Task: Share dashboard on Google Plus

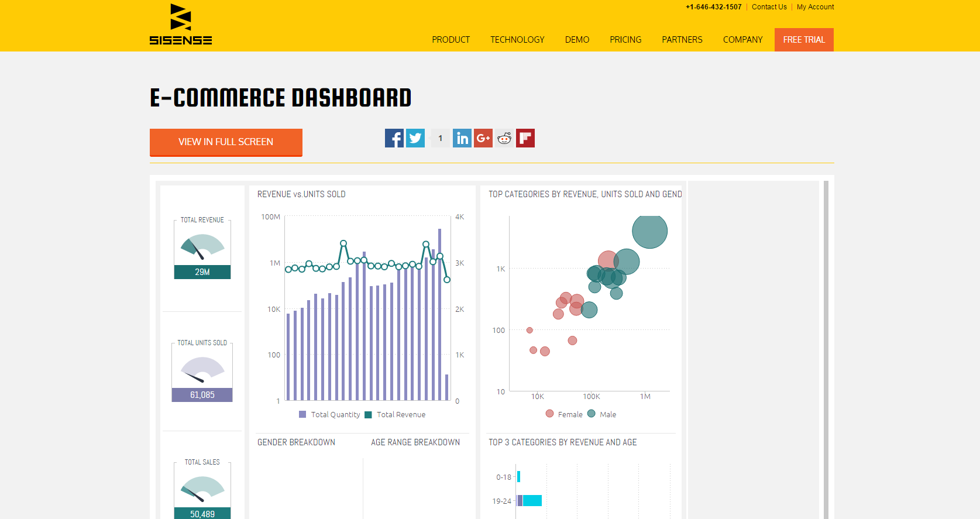Action: 483,138
